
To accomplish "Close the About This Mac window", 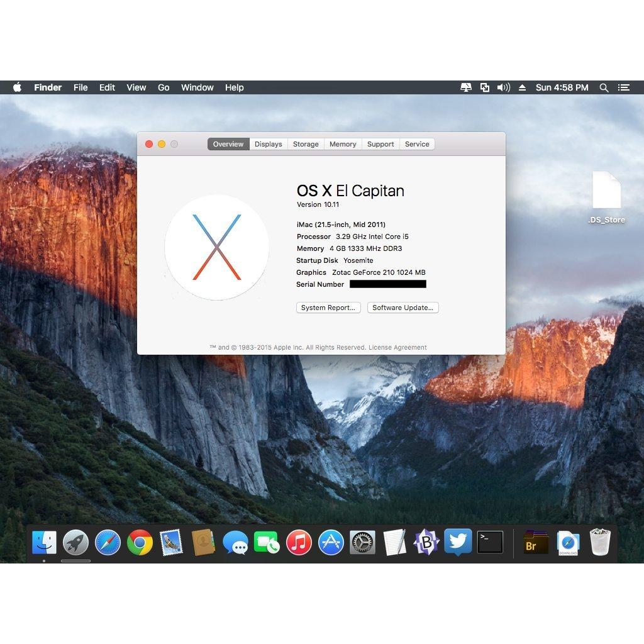I will [x=149, y=144].
